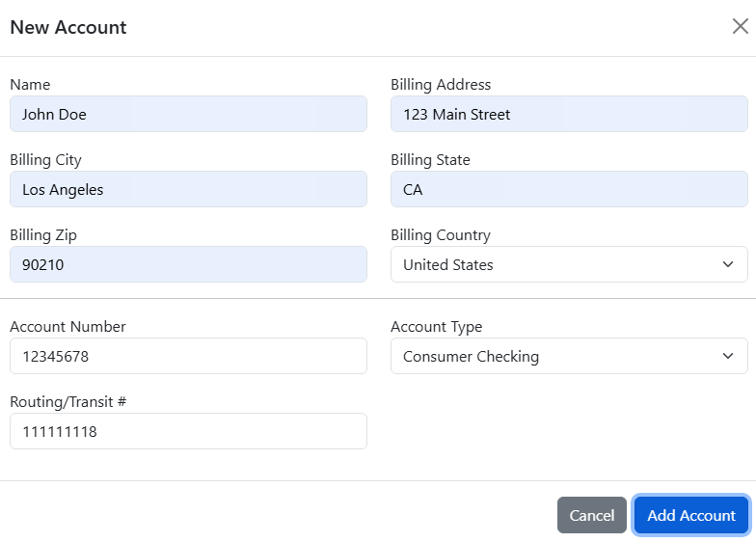Viewport: 756px width, 542px height.
Task: Submit the form with Add Account button
Action: click(690, 515)
